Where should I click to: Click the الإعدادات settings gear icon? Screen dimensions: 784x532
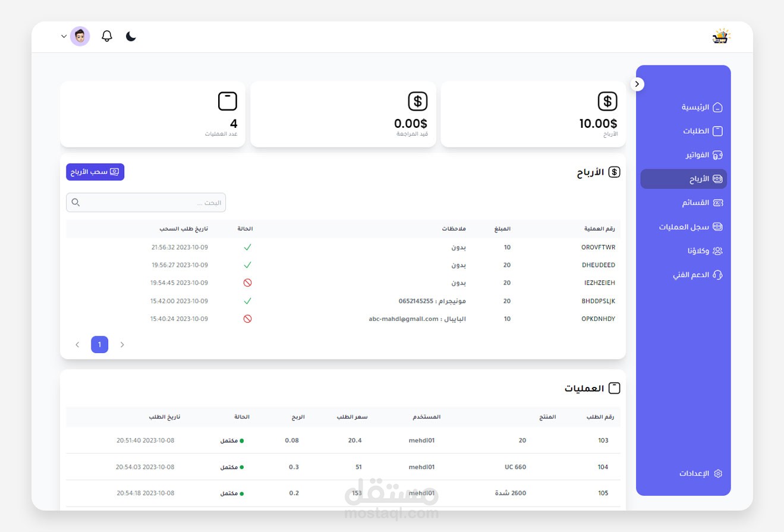(x=718, y=473)
